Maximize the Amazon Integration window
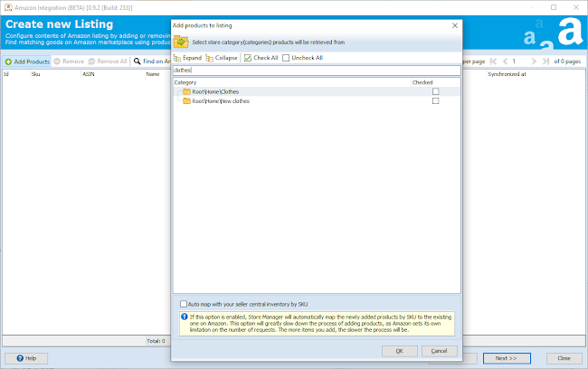 554,7
